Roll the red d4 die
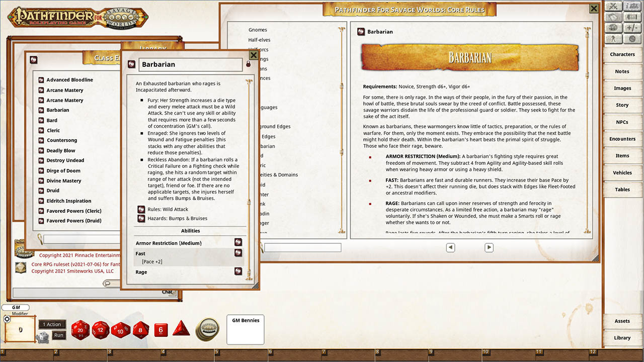Viewport: 644px width, 362px height. [181, 330]
